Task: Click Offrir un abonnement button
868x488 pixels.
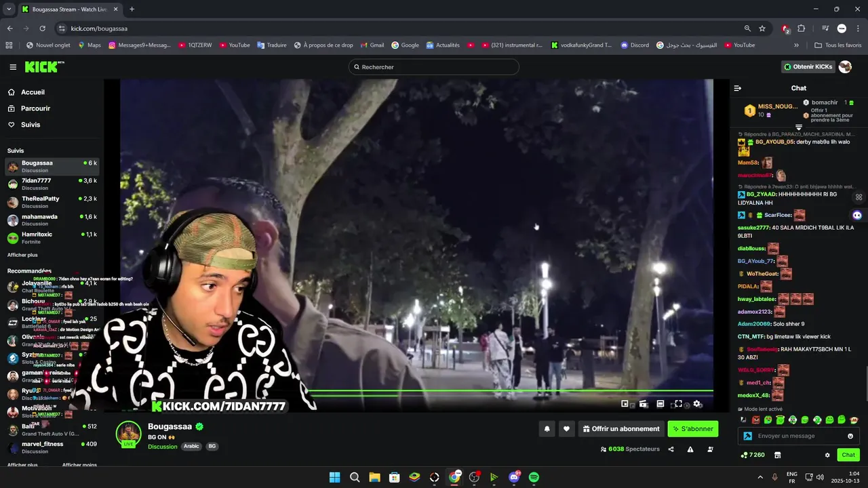Action: pyautogui.click(x=621, y=429)
